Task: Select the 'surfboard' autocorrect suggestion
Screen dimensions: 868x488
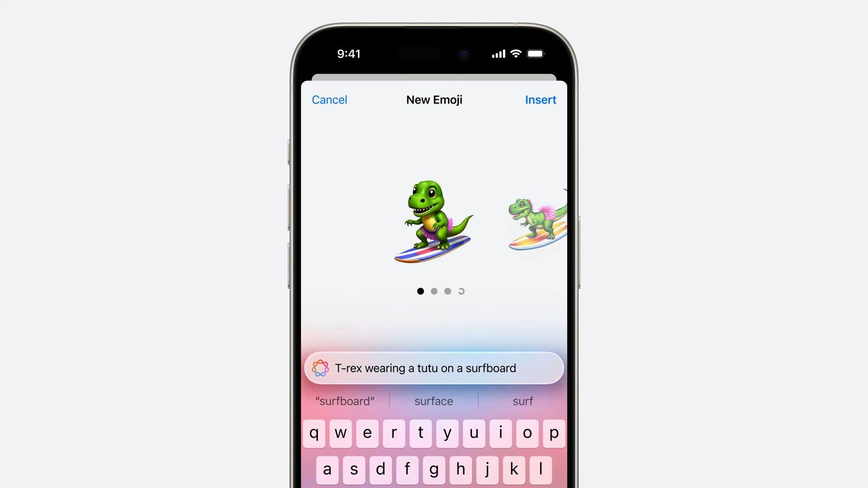Action: point(345,401)
